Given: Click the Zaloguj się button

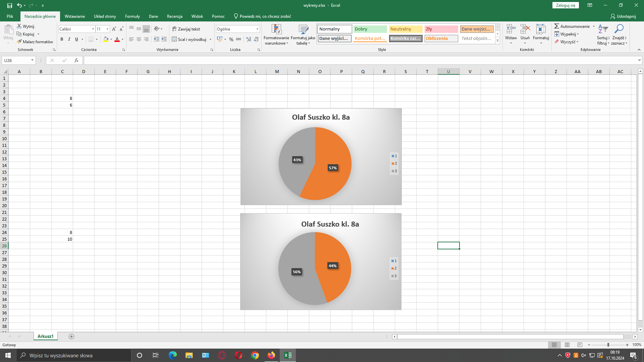Looking at the screenshot, I should [x=565, y=5].
